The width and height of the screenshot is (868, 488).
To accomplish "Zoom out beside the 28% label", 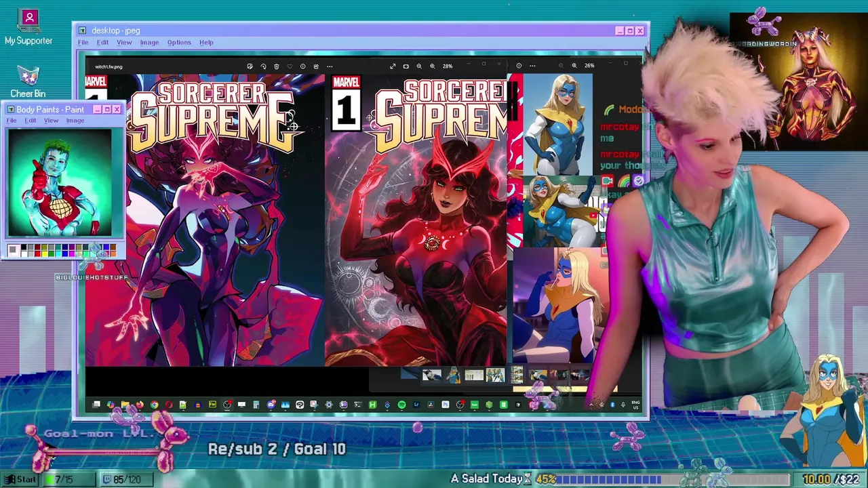I will (419, 66).
